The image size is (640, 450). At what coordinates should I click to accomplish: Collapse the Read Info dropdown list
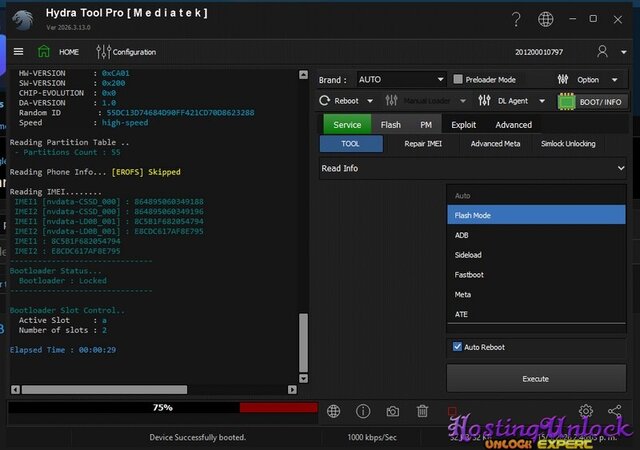click(x=620, y=169)
